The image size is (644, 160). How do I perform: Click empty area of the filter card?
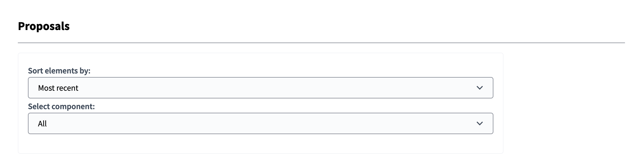point(260,144)
